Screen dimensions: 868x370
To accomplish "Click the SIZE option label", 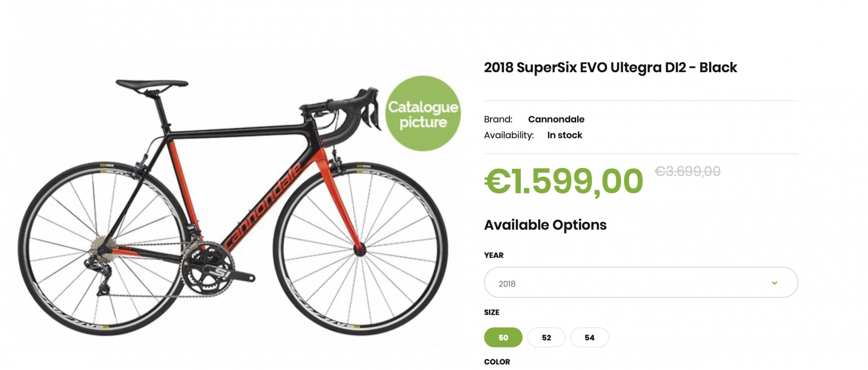I will point(492,312).
